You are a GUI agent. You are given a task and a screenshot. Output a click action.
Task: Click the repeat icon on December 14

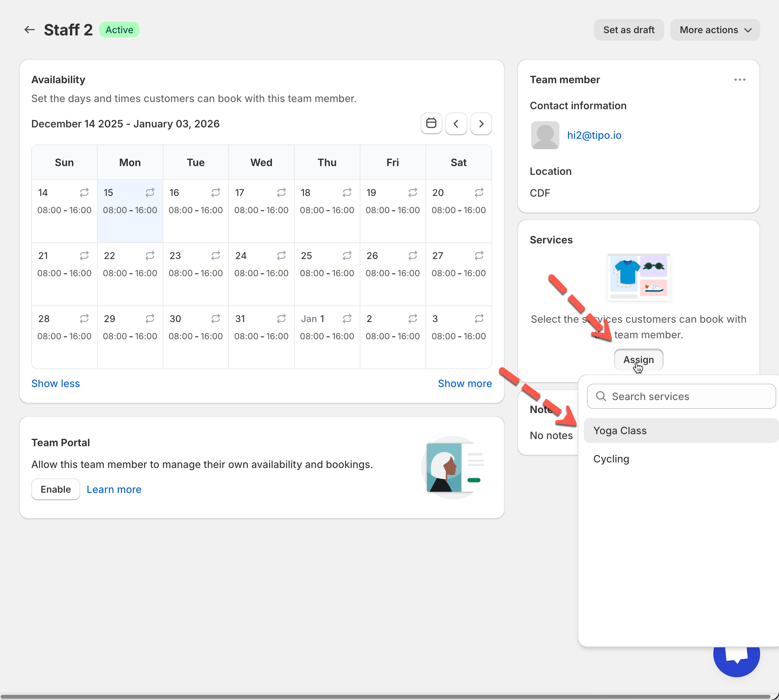[x=84, y=192]
